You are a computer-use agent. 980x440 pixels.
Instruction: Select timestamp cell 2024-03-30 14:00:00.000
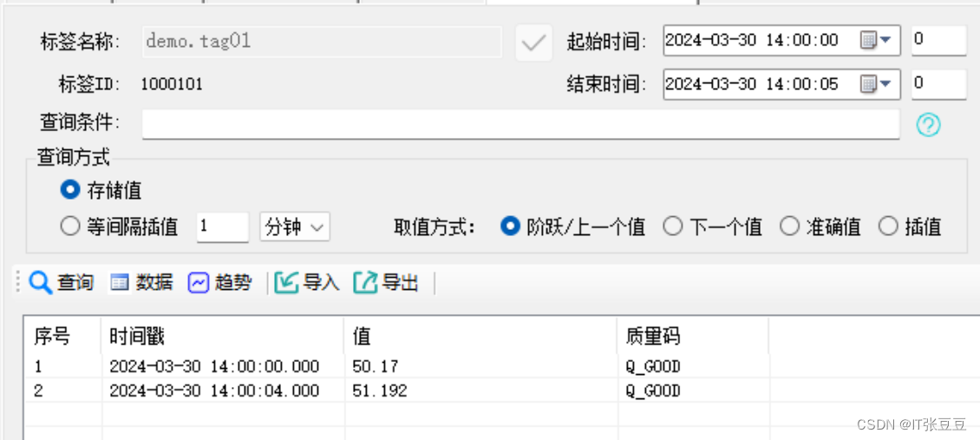click(x=214, y=367)
